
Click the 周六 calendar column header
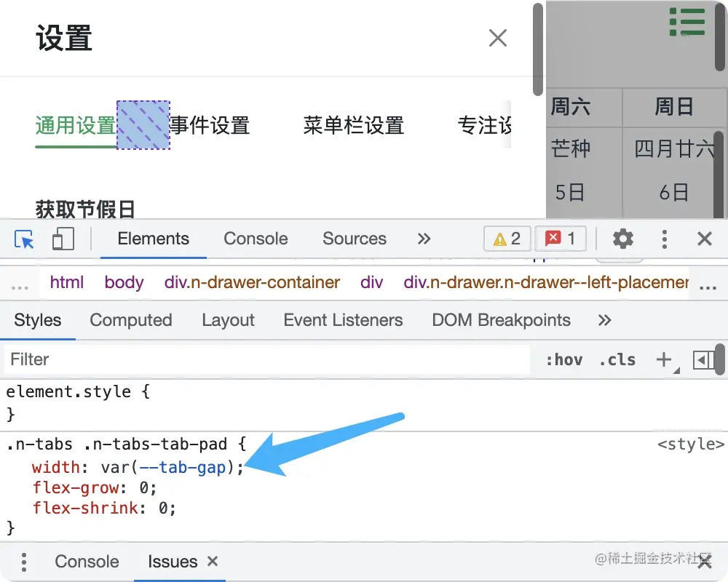[571, 107]
